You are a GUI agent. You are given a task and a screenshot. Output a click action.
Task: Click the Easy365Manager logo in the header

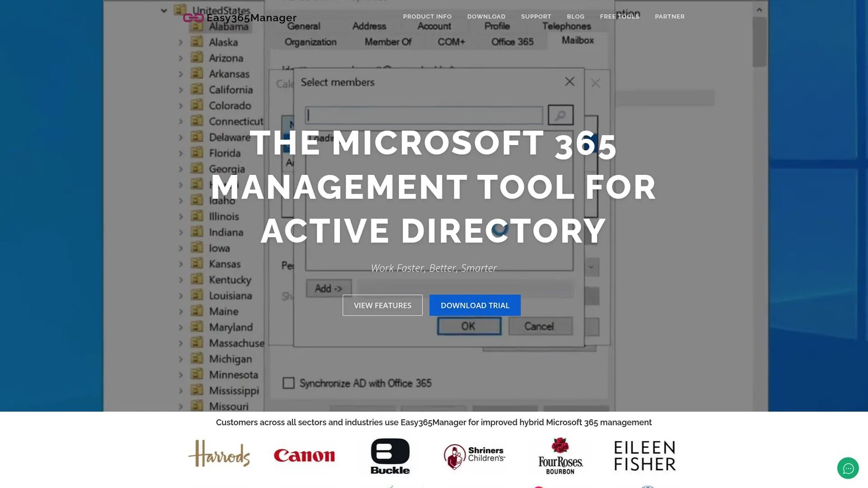coord(240,18)
